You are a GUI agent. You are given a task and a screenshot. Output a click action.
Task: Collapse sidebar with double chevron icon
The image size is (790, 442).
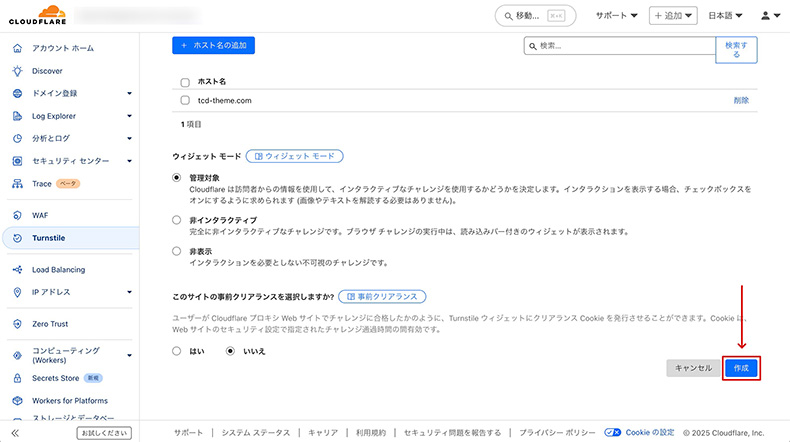click(x=15, y=433)
